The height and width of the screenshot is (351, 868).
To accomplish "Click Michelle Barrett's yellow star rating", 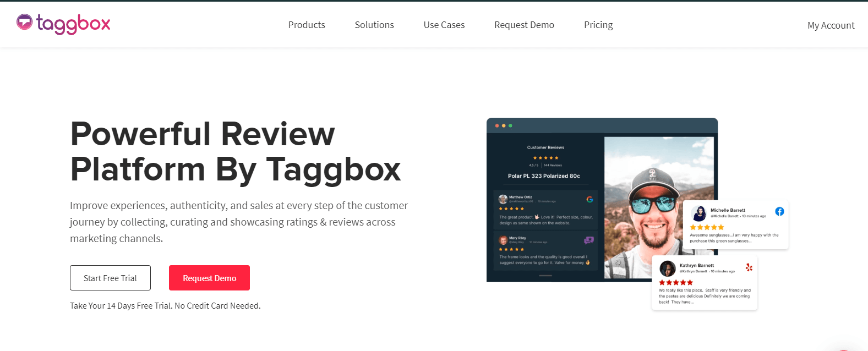I will tap(707, 227).
